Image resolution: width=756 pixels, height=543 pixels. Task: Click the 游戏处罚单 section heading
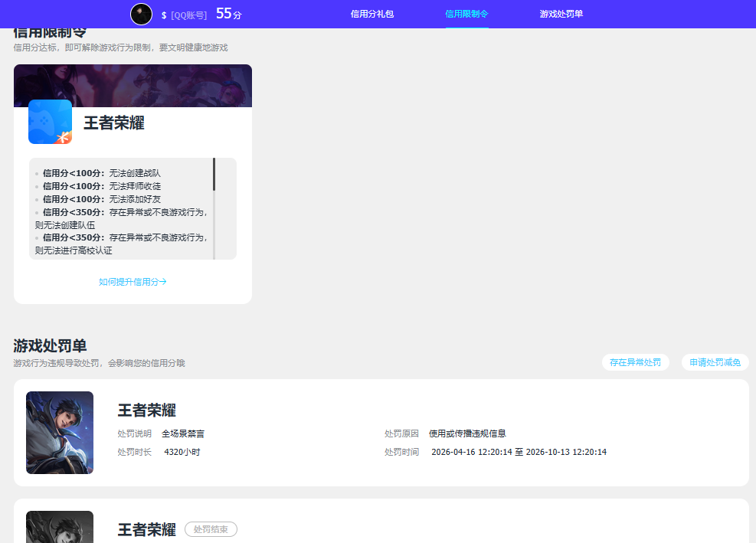pos(50,345)
